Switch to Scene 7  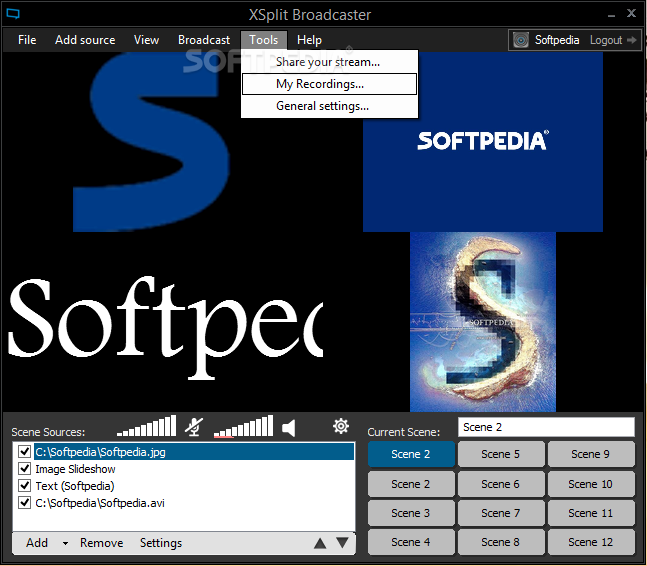[501, 513]
